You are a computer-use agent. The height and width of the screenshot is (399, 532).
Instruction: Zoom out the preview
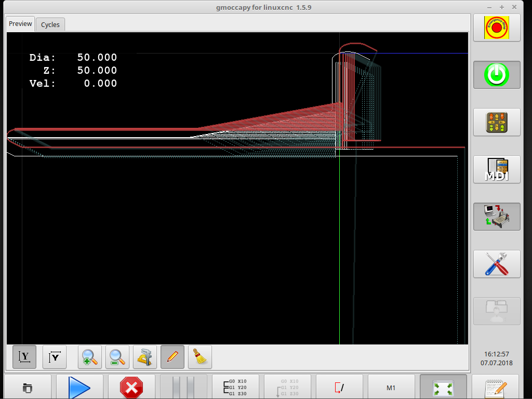point(117,357)
